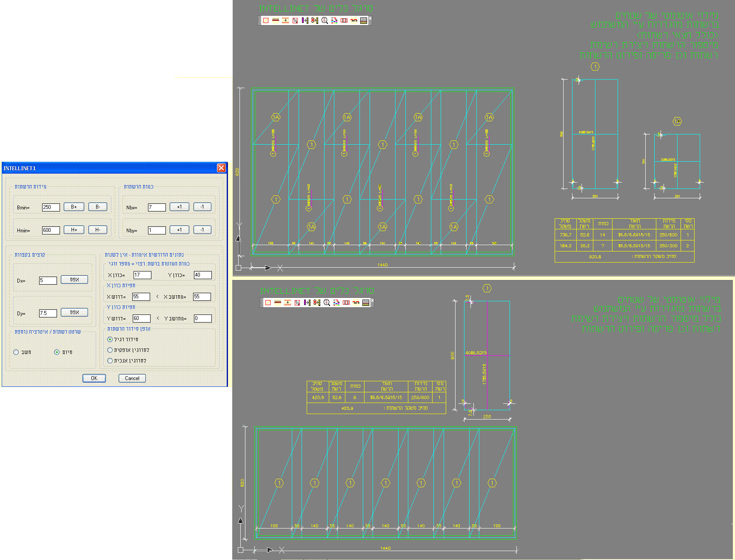Click the magnifier query icon in upper toolbar

[x=325, y=20]
